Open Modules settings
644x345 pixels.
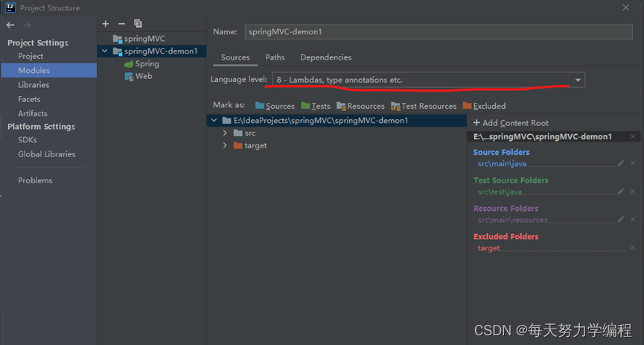[49, 70]
